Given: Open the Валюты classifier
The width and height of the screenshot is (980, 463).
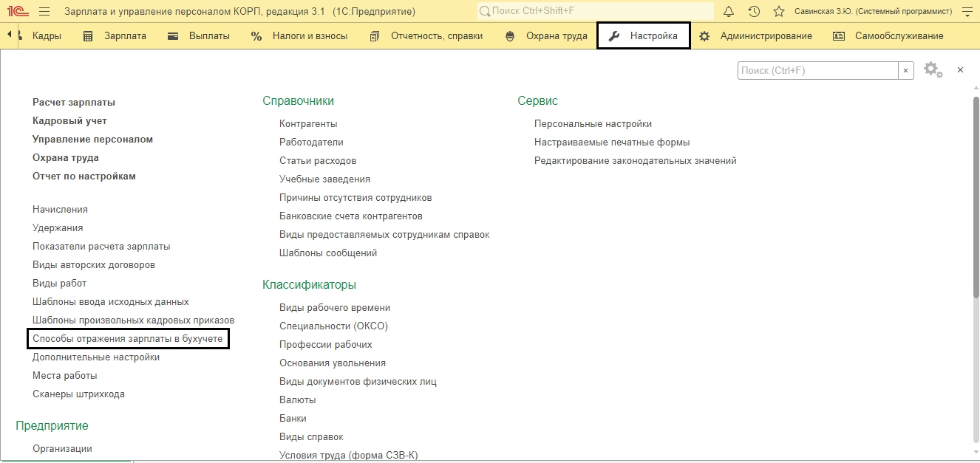Looking at the screenshot, I should coord(298,399).
